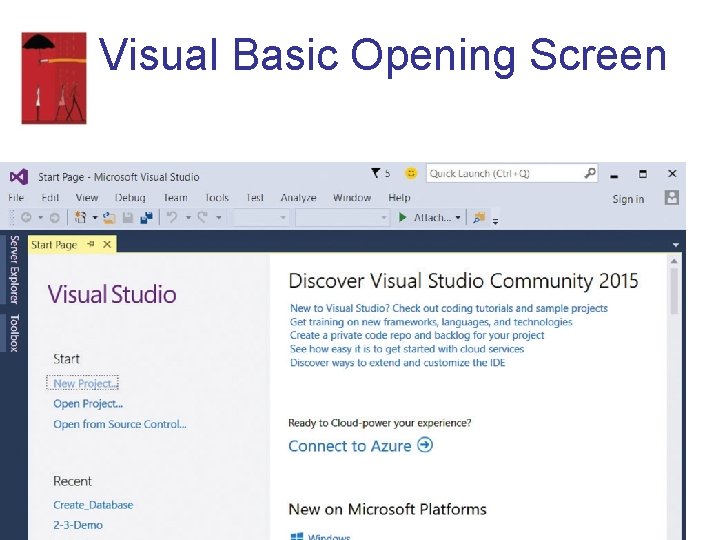720x540 pixels.
Task: Click the Quick Launch search magnifier icon
Action: pos(589,173)
